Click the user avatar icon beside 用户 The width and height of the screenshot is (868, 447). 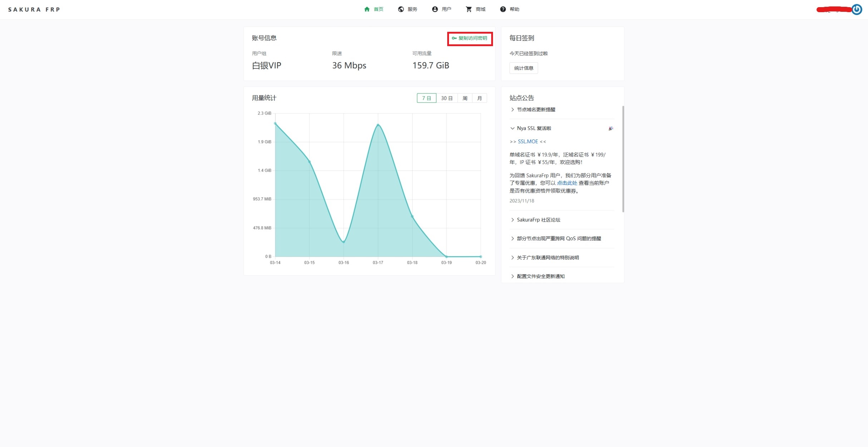[x=435, y=9]
